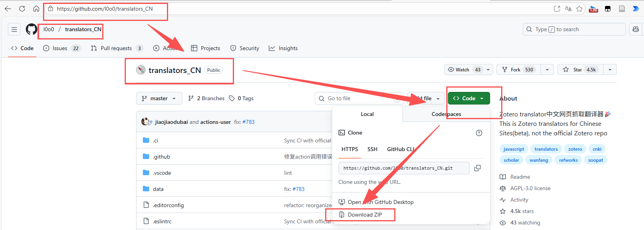Open the Projects tab

tap(206, 48)
